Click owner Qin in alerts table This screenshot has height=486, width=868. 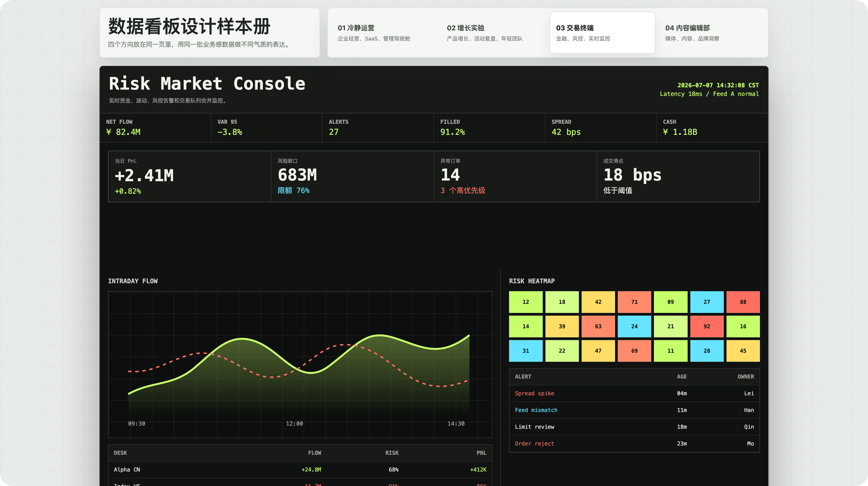[749, 427]
